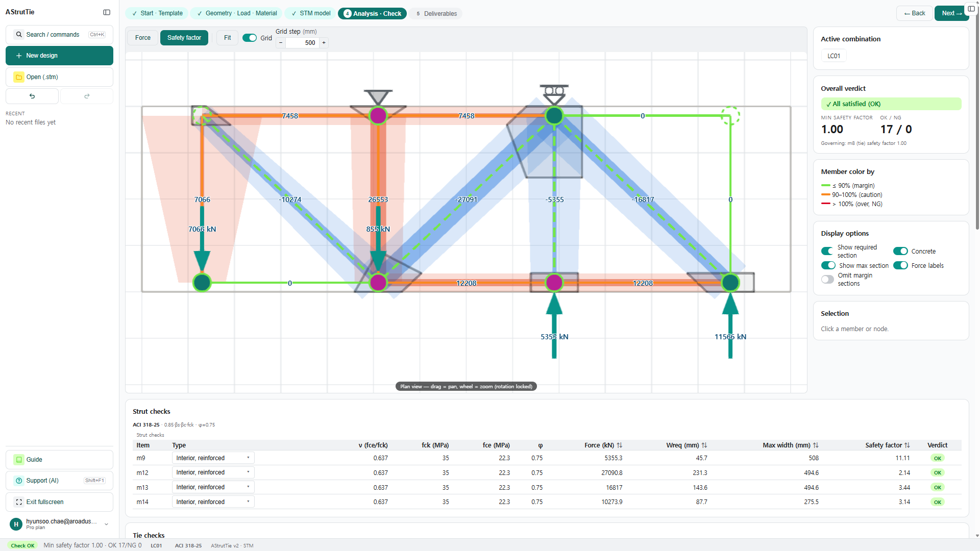This screenshot has width=980, height=551.
Task: Click OK verdict badge for m9
Action: point(938,458)
